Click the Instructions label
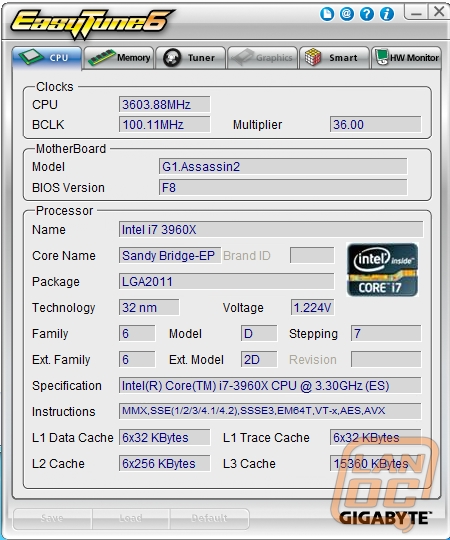This screenshot has width=450, height=540. point(64,412)
